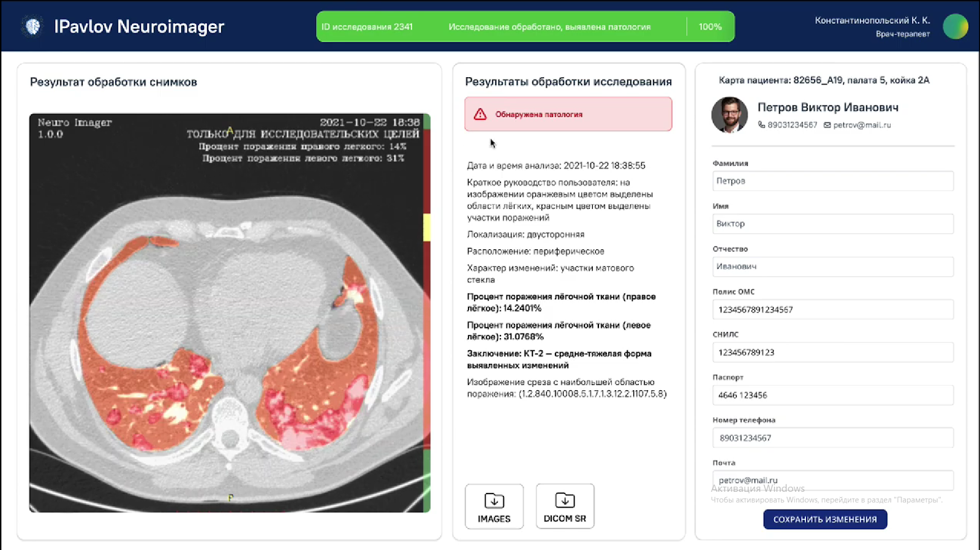Click the Результат обработки снимков heading
The height and width of the screenshot is (550, 980).
[x=113, y=82]
